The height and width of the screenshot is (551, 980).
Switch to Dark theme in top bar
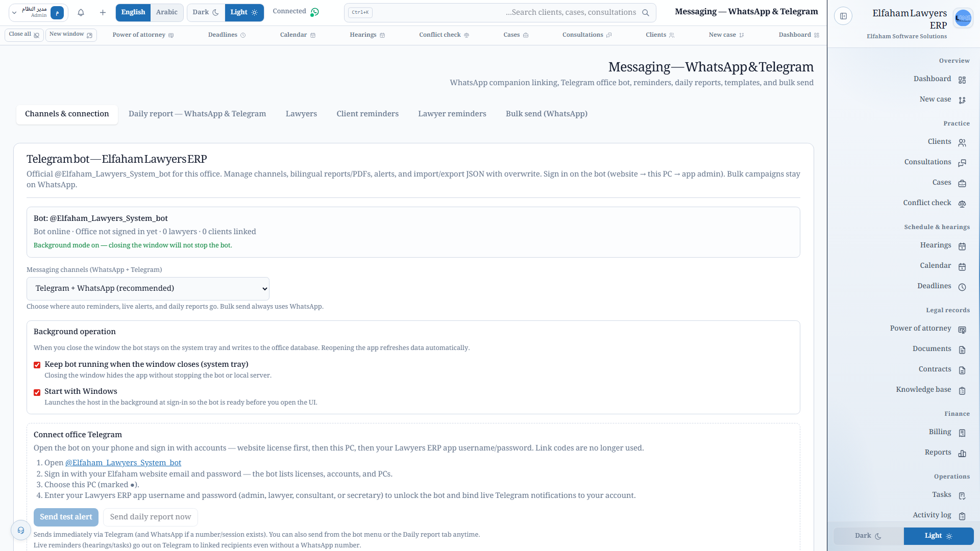pos(206,12)
